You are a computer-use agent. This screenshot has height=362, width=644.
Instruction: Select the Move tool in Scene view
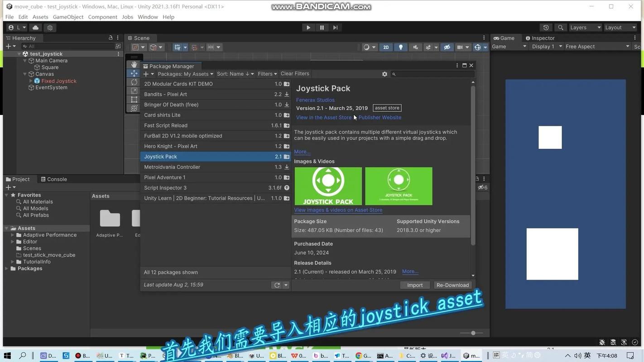[x=134, y=73]
